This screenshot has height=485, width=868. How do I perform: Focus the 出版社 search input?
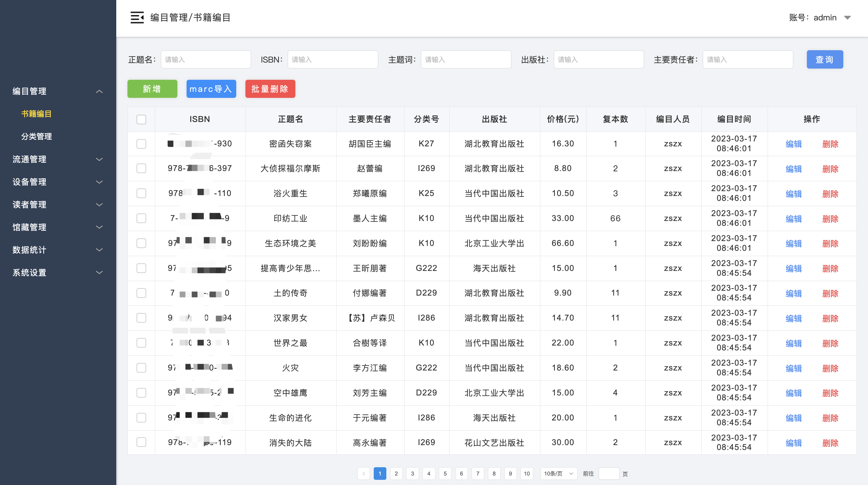(598, 60)
